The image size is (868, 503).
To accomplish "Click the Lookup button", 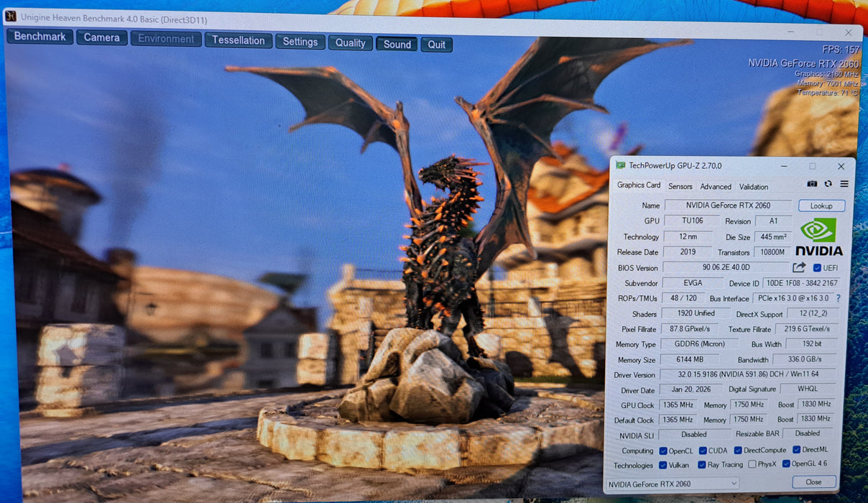I will pos(821,206).
